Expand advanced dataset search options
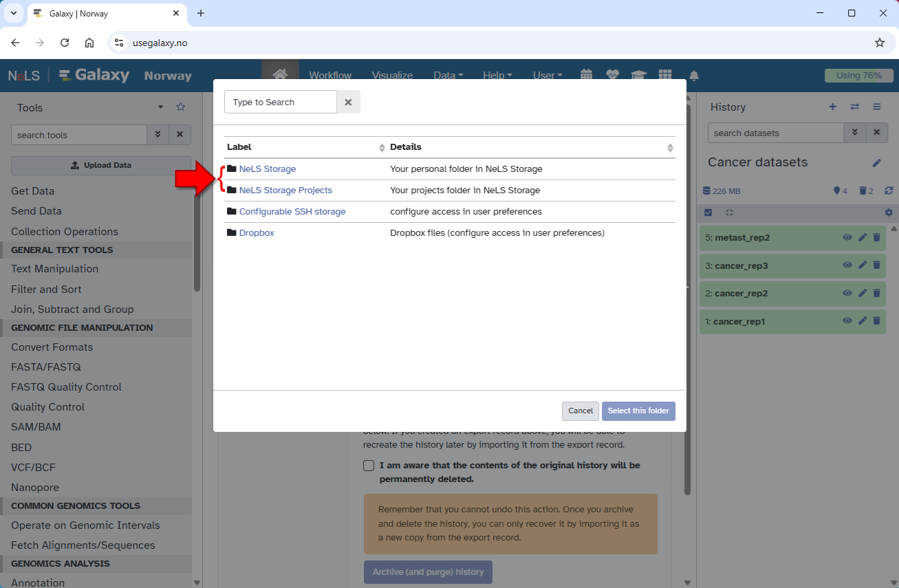Screen dimensions: 899x588 click(854, 133)
